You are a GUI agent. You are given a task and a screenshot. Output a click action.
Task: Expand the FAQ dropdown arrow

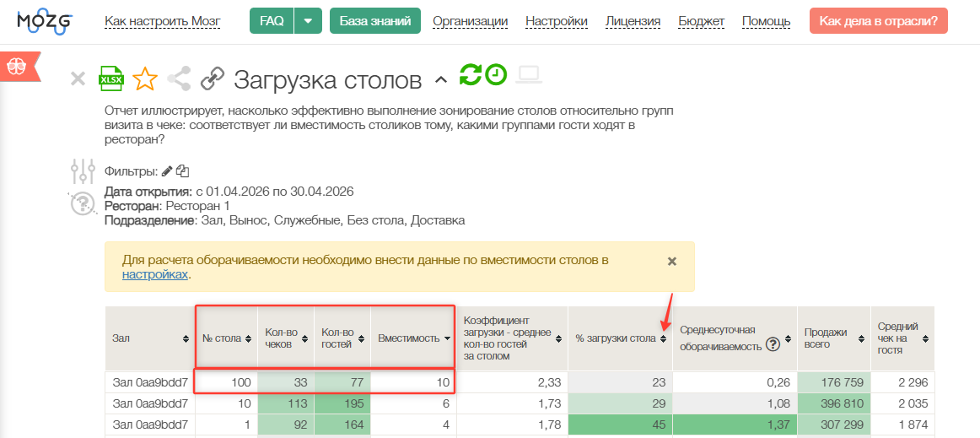308,20
